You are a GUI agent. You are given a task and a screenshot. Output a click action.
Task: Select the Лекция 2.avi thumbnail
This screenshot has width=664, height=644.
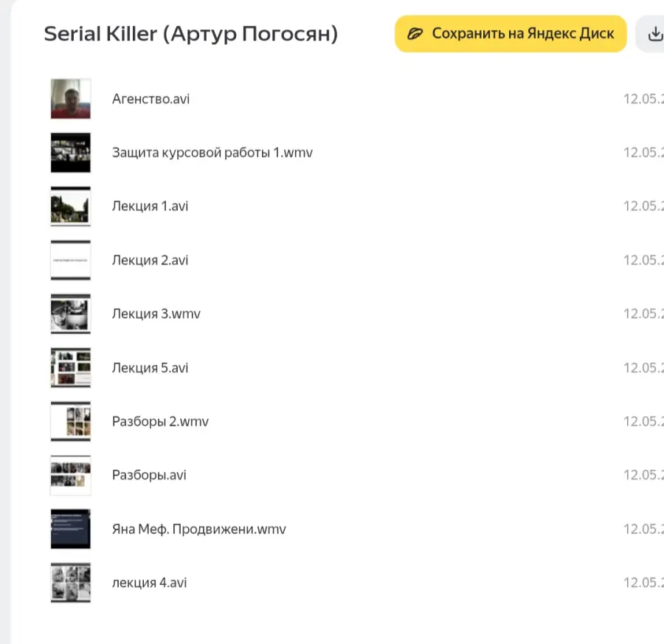pos(71,260)
